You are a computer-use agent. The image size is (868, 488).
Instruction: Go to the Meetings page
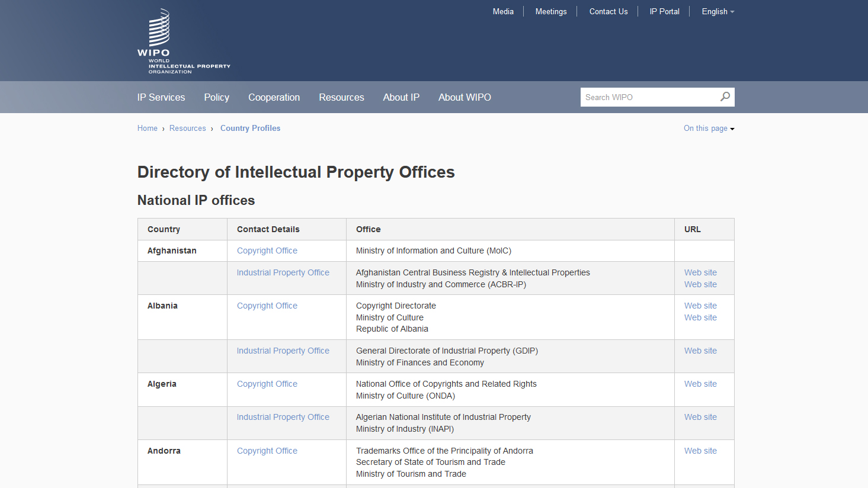[551, 12]
